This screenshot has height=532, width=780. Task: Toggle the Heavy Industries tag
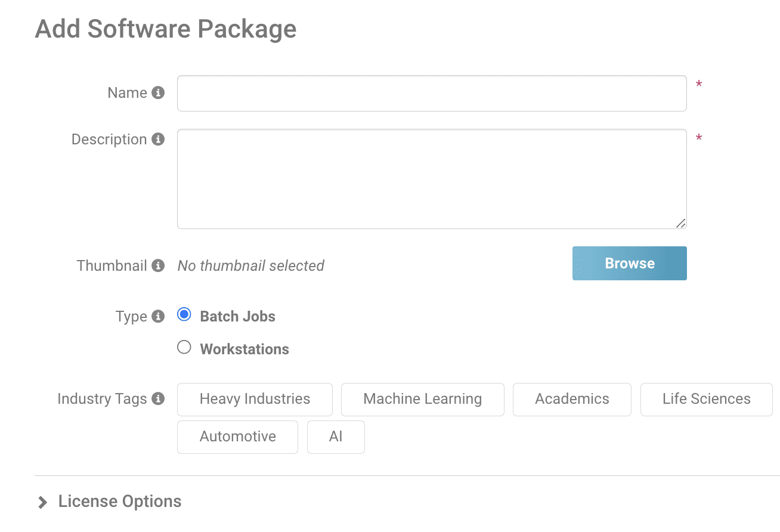(x=255, y=399)
